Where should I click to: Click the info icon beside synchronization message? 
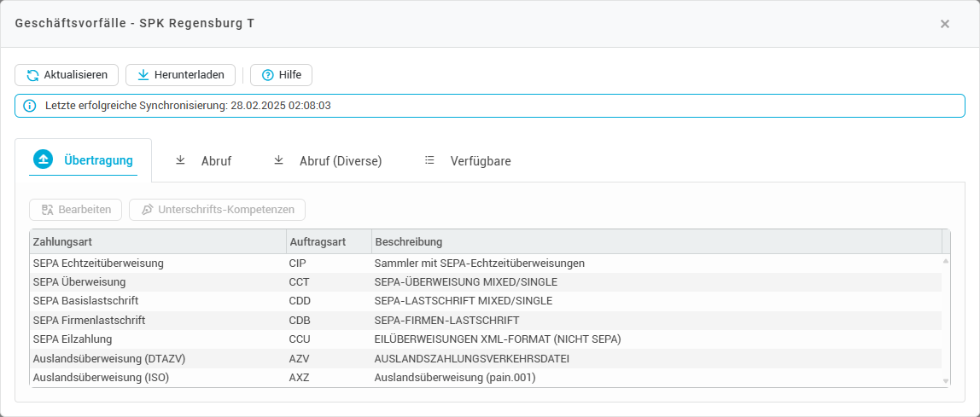click(30, 106)
